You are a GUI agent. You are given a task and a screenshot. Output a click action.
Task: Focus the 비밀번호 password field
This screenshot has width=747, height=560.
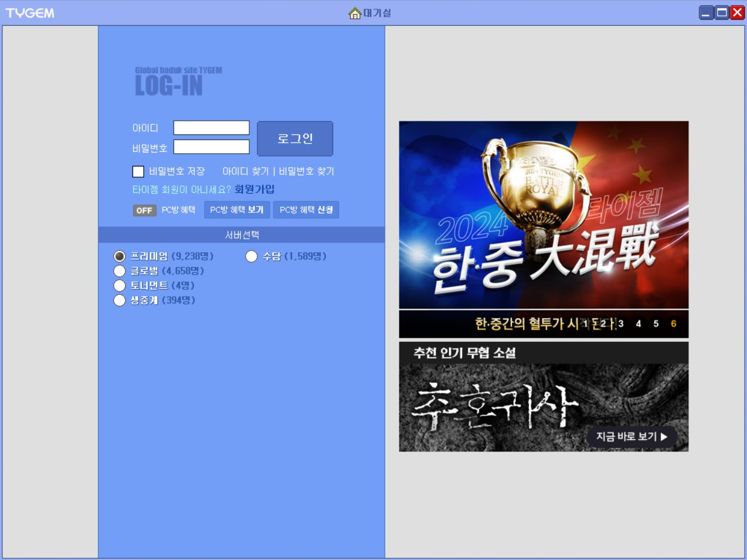click(x=212, y=147)
